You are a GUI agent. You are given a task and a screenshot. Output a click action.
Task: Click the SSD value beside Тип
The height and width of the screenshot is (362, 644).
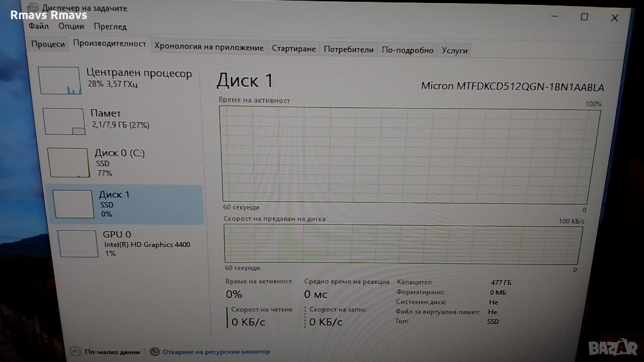(x=493, y=322)
